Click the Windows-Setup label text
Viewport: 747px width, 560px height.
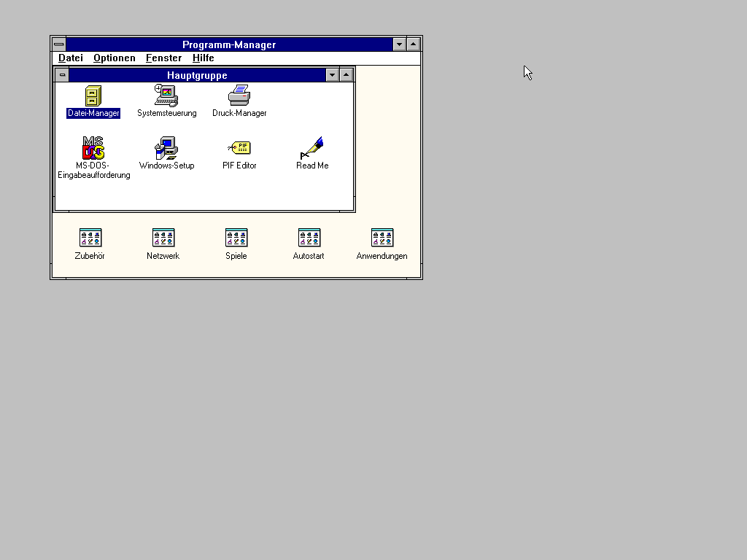coord(167,166)
